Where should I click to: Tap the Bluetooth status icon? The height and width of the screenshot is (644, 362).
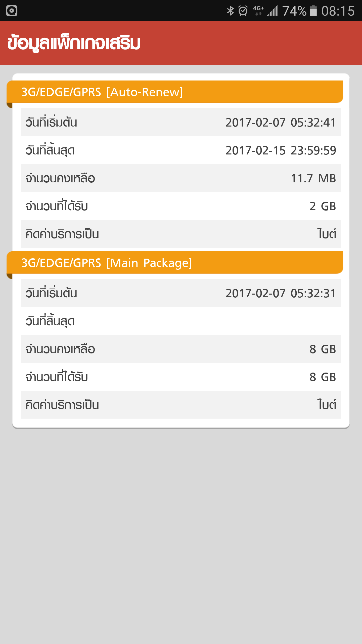coord(230,11)
